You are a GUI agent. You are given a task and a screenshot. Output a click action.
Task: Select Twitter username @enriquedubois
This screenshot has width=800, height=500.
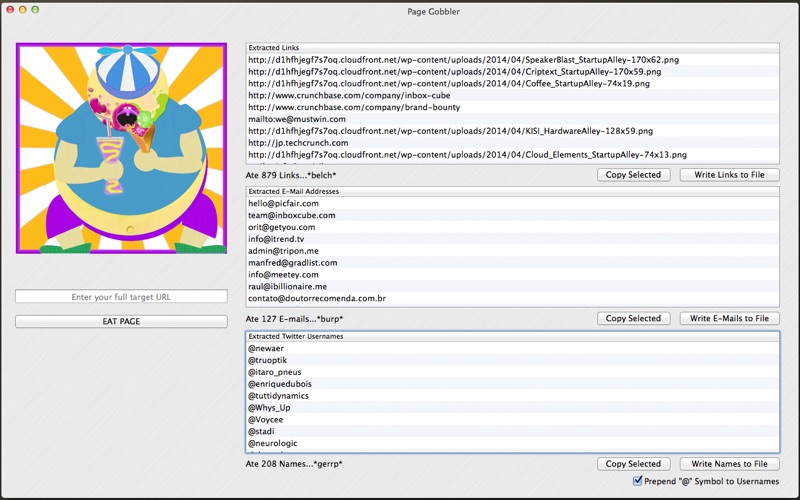(512, 384)
